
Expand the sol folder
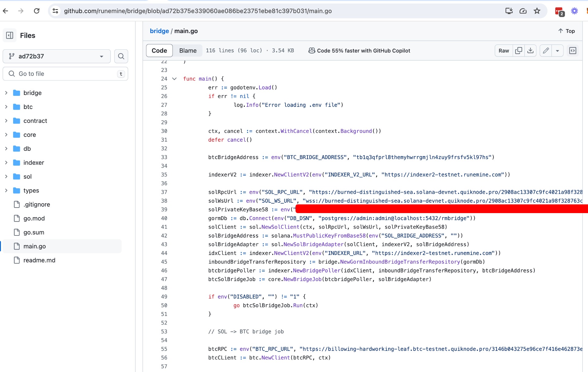[x=6, y=176]
